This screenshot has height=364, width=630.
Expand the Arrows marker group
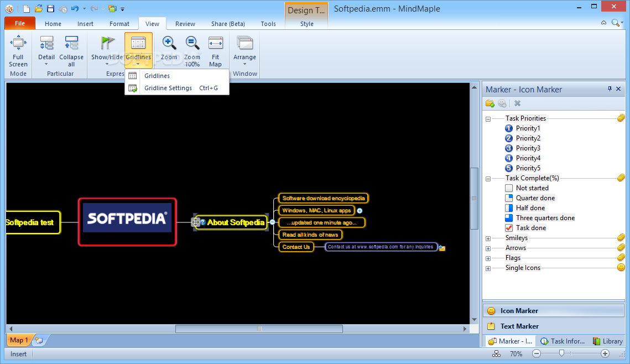tap(488, 249)
